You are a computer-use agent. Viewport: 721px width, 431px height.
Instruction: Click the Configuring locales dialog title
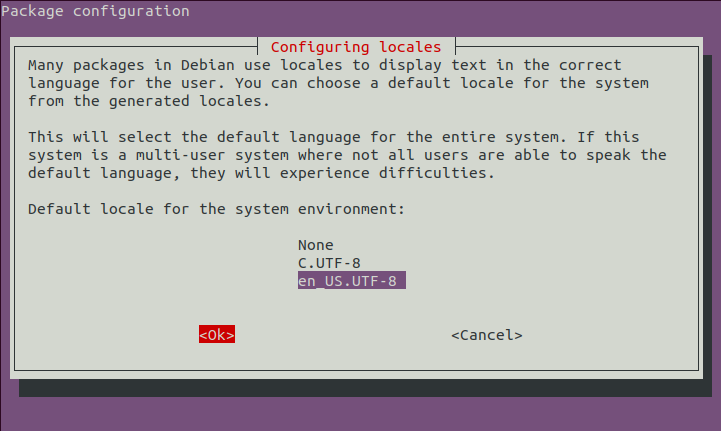click(356, 47)
